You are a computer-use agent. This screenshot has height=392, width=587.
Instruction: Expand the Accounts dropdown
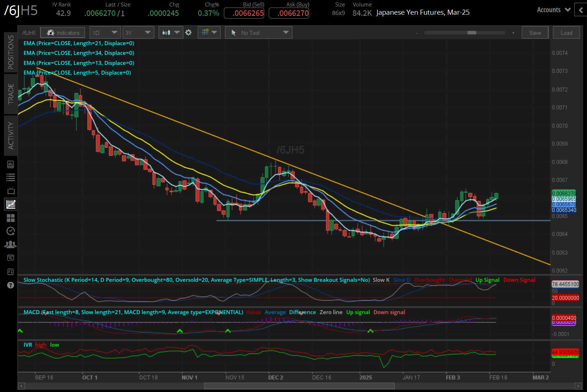coord(554,10)
